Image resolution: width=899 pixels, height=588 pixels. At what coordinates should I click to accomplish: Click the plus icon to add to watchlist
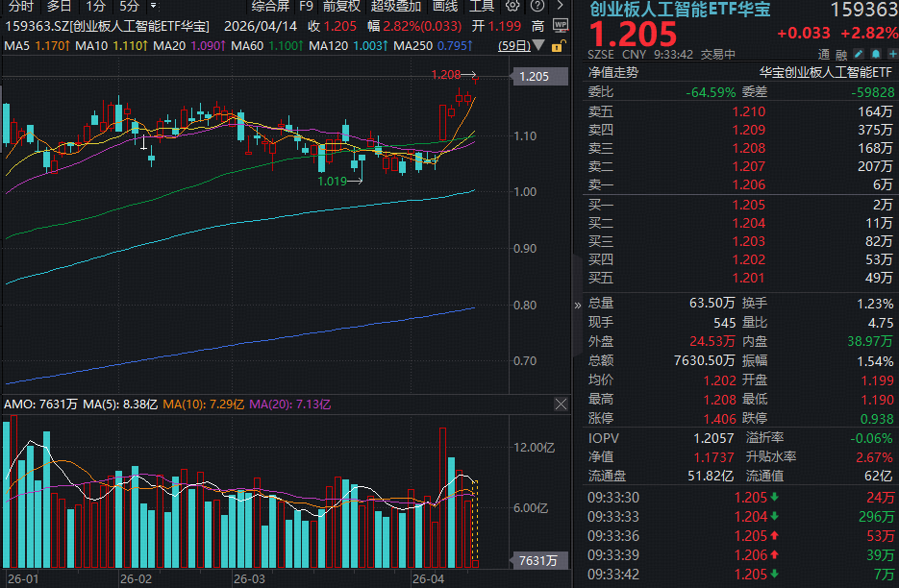pos(893,54)
